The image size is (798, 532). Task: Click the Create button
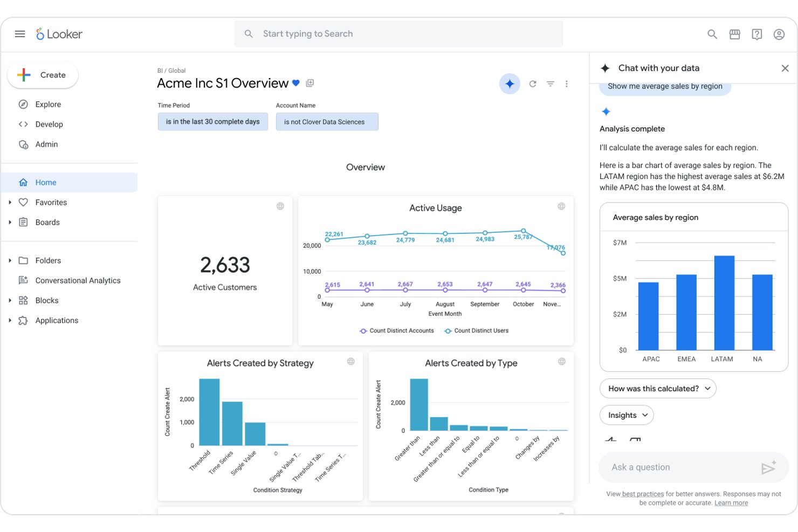click(43, 75)
